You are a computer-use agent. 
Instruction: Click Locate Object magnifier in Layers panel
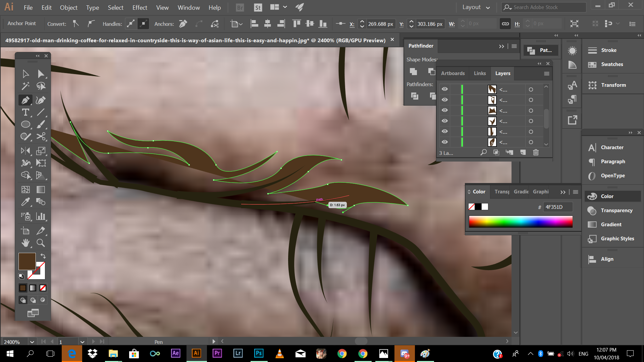[x=483, y=153]
